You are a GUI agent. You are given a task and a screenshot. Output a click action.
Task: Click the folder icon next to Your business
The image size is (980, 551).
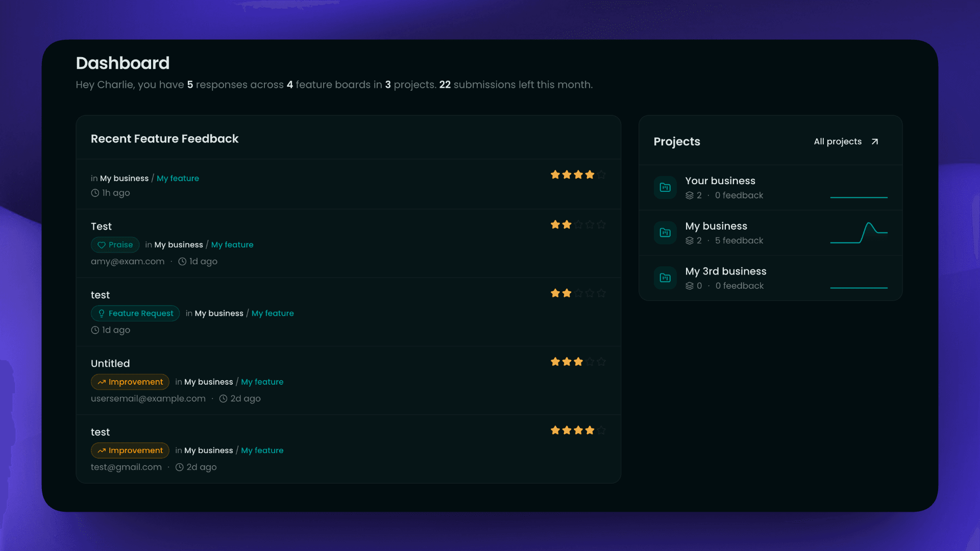665,187
